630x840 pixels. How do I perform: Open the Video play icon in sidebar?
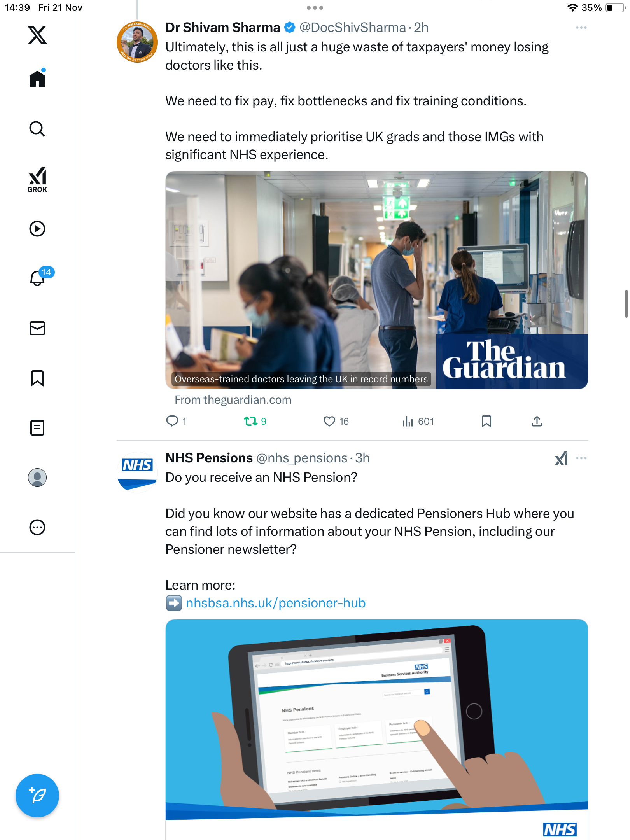coord(37,229)
